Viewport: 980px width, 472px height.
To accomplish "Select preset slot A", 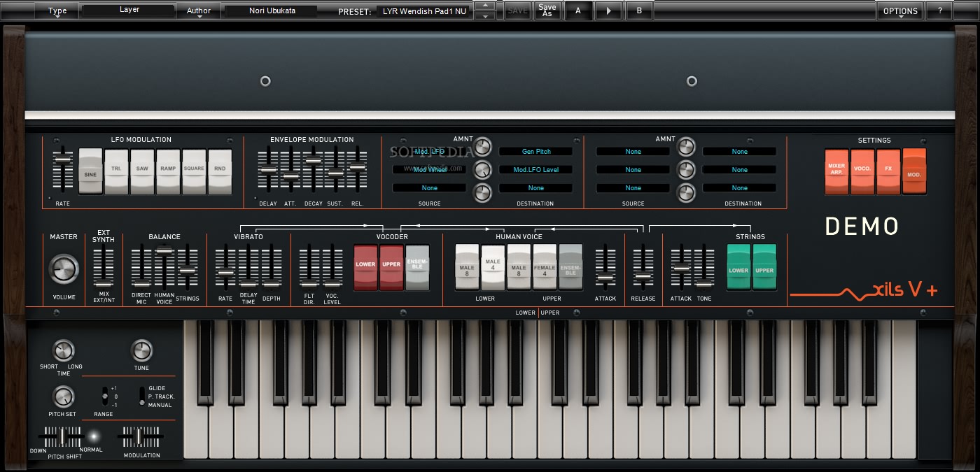I will pos(578,10).
